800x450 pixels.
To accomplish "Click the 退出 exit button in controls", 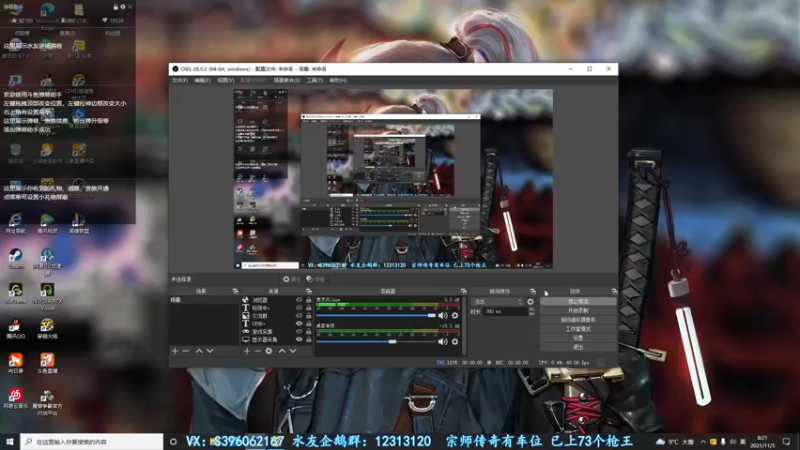I will click(x=578, y=347).
